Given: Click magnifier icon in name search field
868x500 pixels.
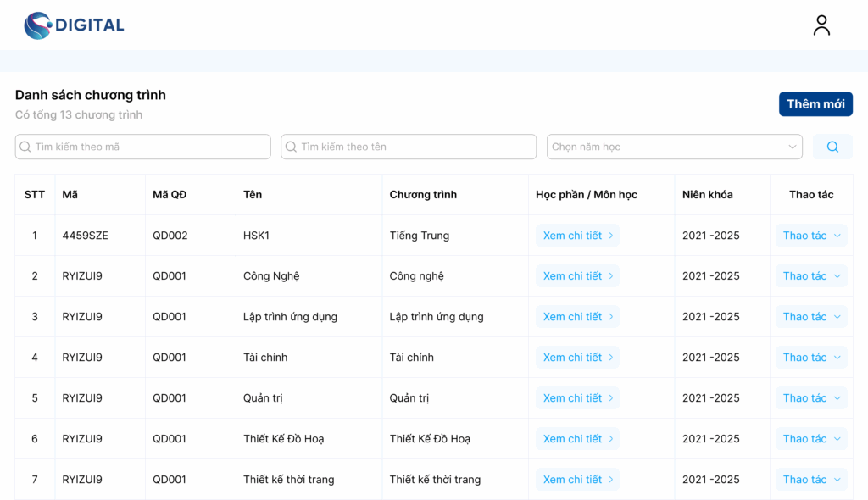Looking at the screenshot, I should tap(292, 147).
